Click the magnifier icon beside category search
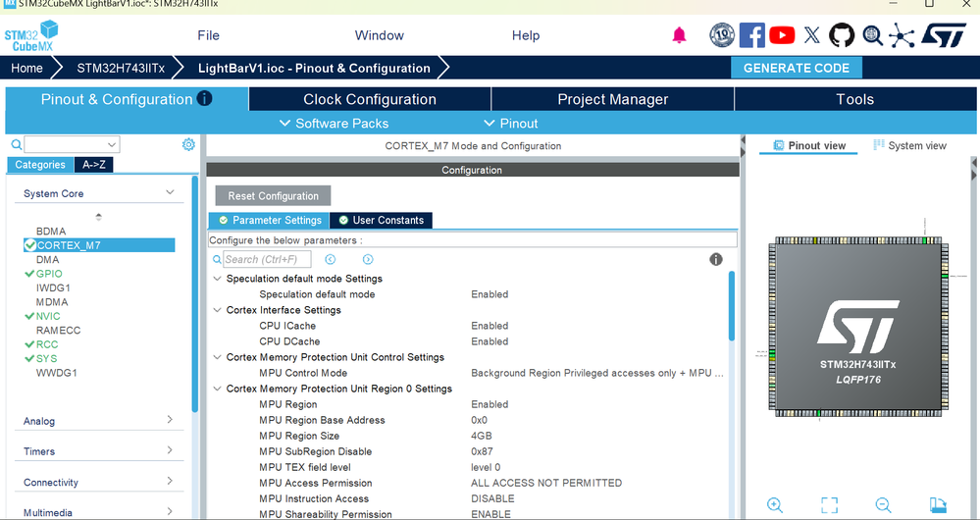This screenshot has width=980, height=520. tap(17, 144)
